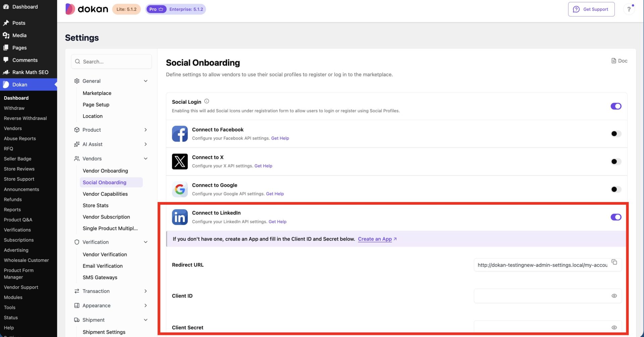Reveal Client Secret with eye icon

pyautogui.click(x=614, y=328)
